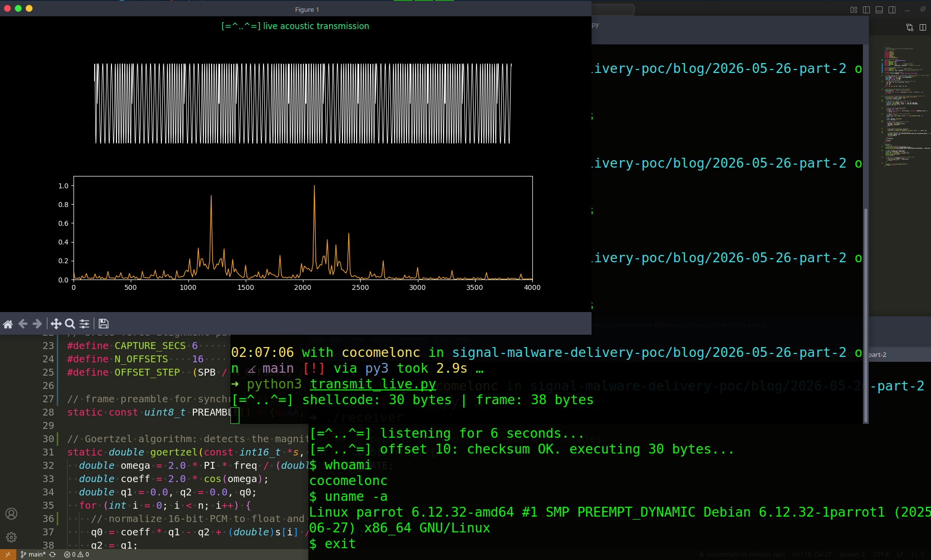
Task: Click line 35 for loop statement
Action: pyautogui.click(x=165, y=506)
